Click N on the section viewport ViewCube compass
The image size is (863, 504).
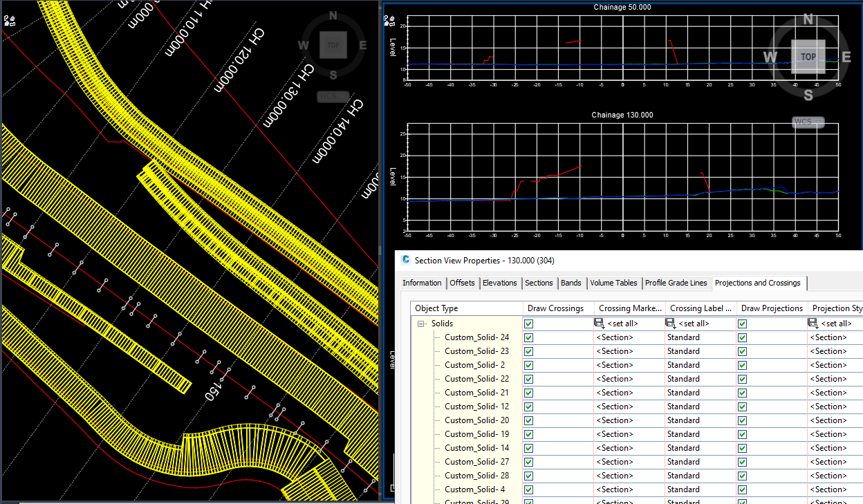click(x=808, y=20)
